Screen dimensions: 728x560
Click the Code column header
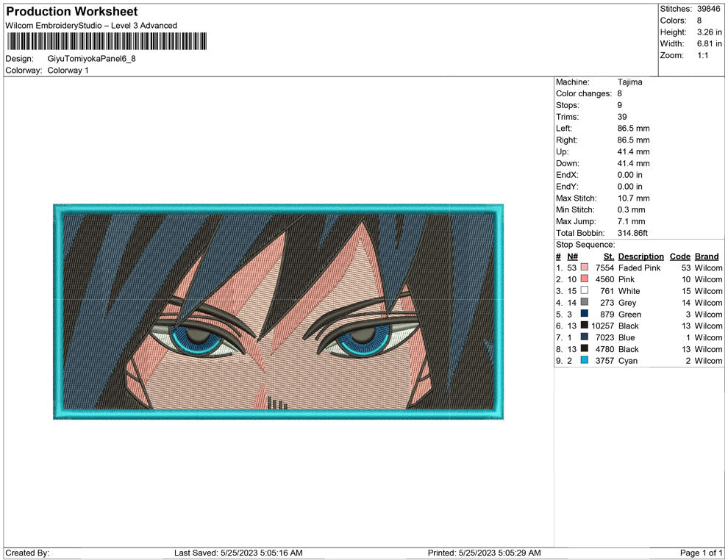pos(679,256)
